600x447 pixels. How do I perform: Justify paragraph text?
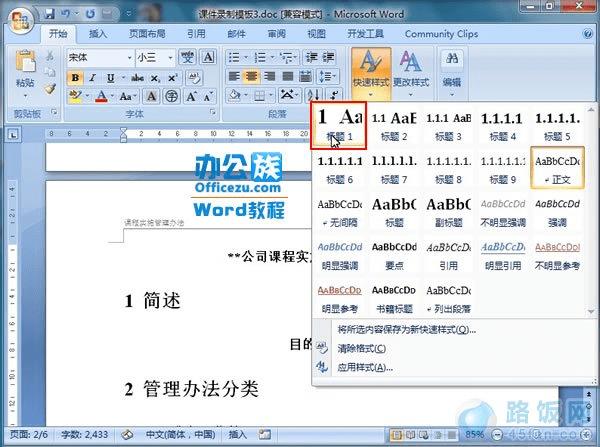coord(287,76)
